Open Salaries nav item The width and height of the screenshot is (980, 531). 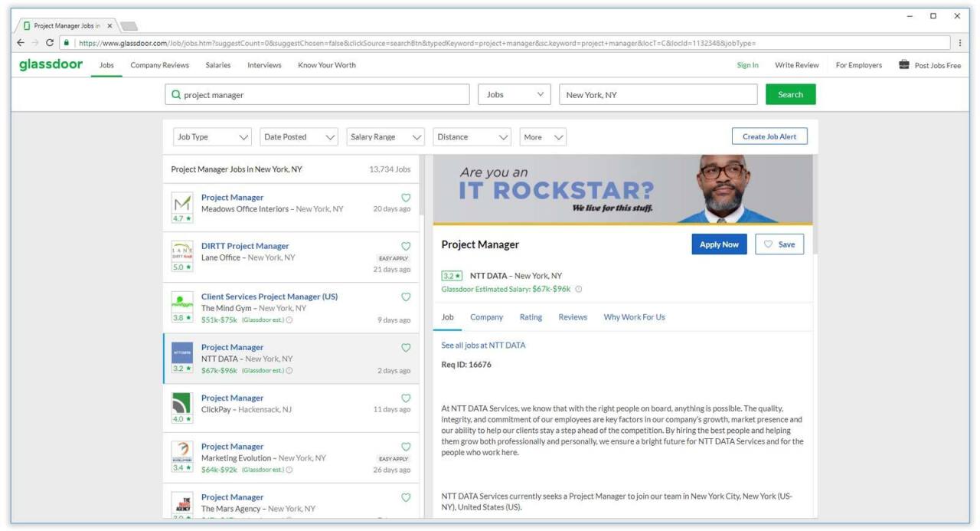click(218, 65)
